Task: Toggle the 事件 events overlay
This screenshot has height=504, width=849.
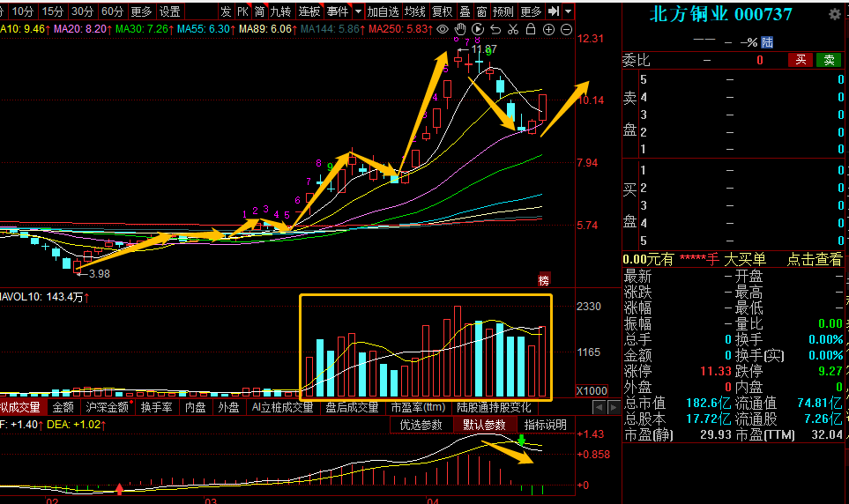Action: [x=338, y=11]
